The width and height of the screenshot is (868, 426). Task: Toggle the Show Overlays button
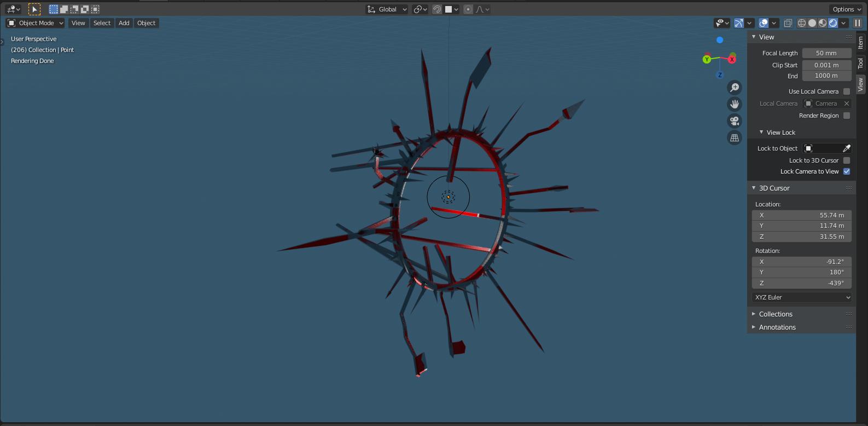764,23
